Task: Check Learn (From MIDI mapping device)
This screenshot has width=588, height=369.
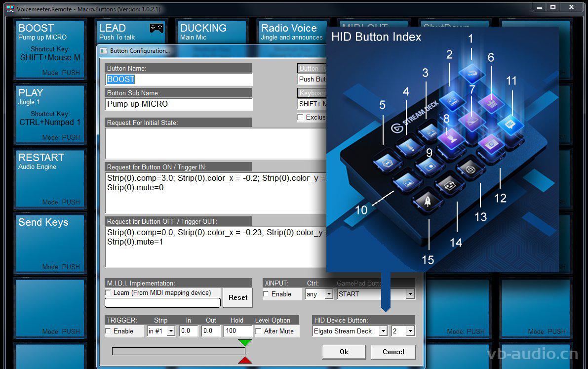Action: [108, 292]
